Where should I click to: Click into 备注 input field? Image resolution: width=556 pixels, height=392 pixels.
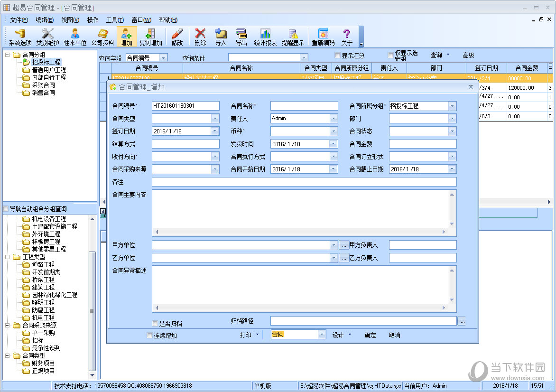point(304,182)
